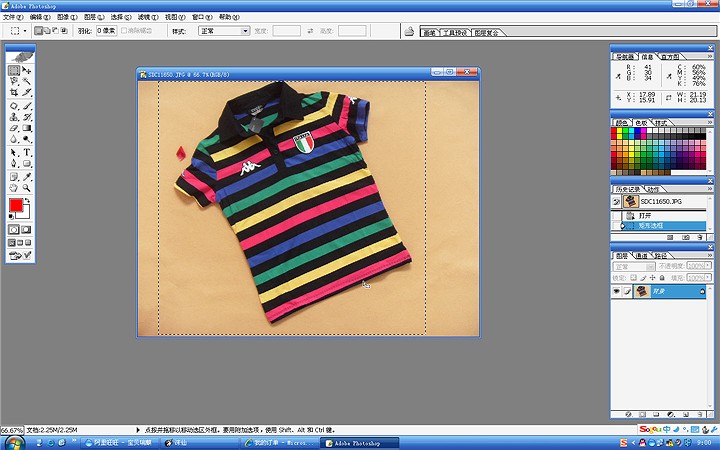Choose New Selection mode in options bar
720x450 pixels.
39,31
